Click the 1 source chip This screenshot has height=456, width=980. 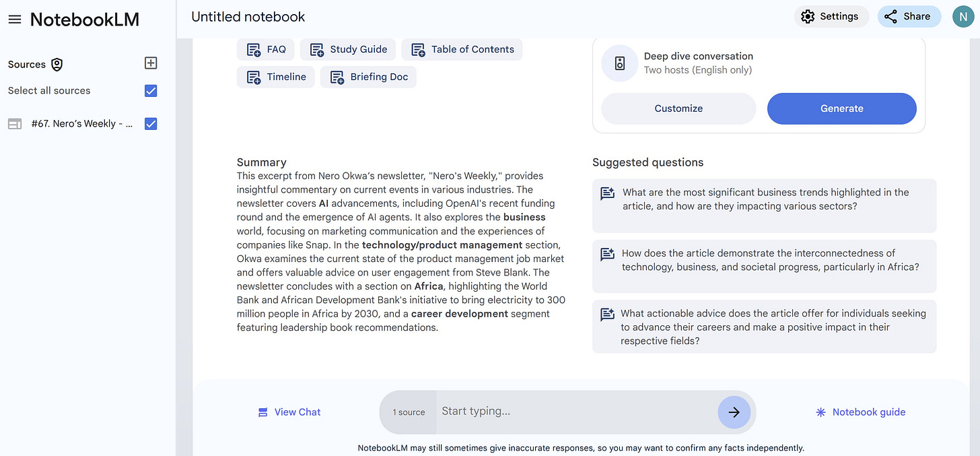(409, 412)
